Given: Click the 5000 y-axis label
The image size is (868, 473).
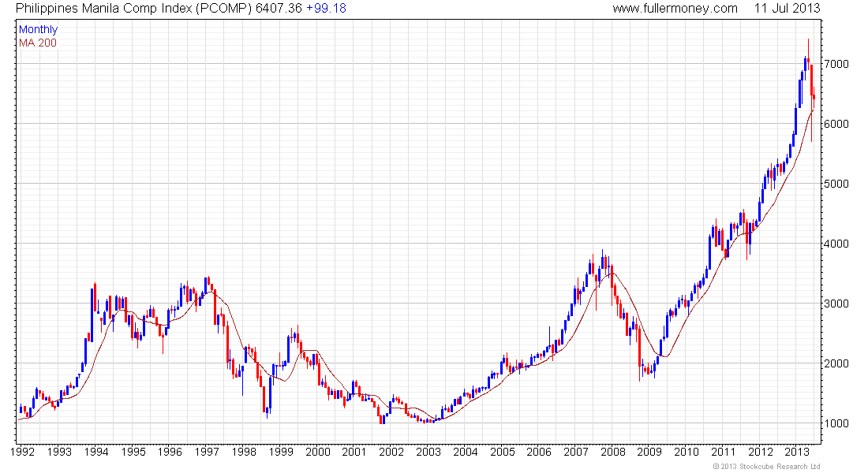Looking at the screenshot, I should pyautogui.click(x=836, y=184).
